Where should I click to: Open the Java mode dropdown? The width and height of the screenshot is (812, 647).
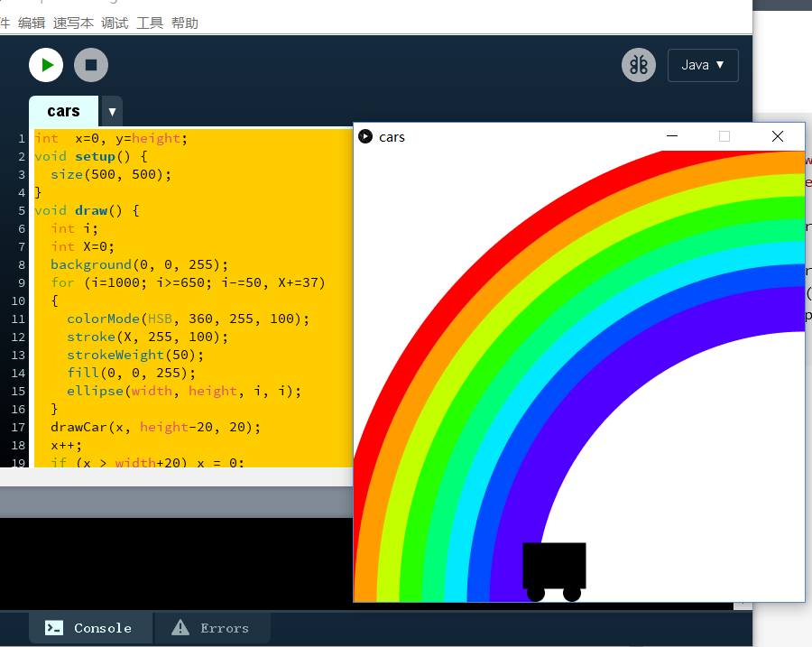pyautogui.click(x=703, y=65)
